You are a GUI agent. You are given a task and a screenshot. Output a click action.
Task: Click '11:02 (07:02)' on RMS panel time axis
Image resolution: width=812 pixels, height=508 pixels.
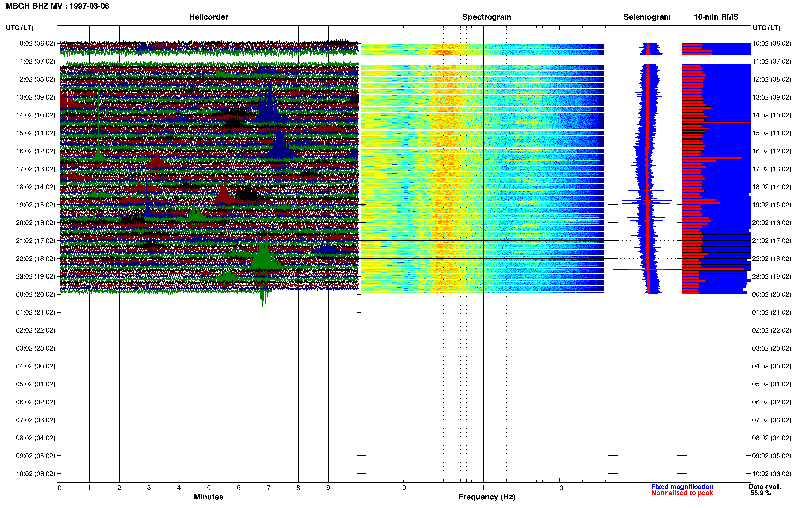772,61
